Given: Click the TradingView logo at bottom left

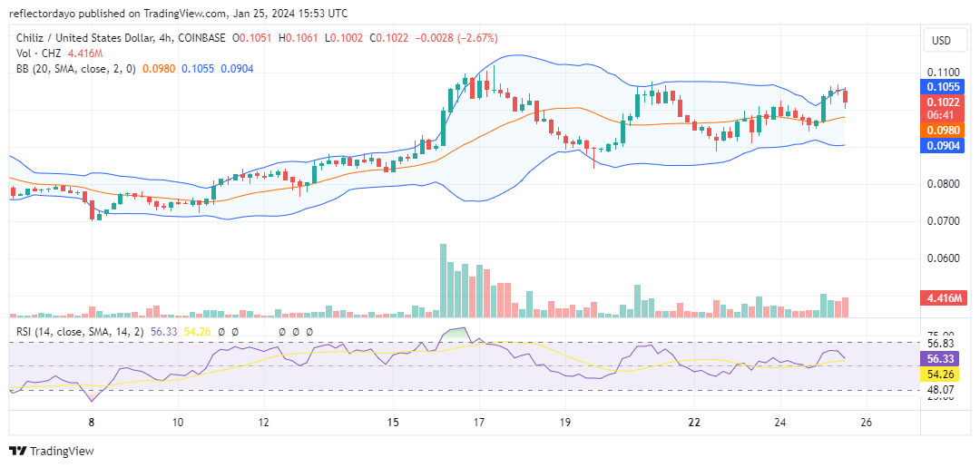Looking at the screenshot, I should (x=51, y=452).
